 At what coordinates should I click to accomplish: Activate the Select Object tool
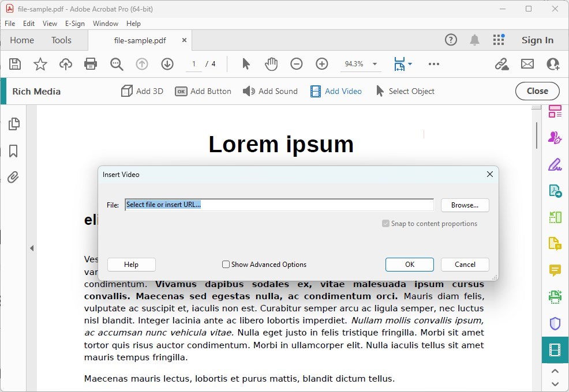tap(405, 91)
